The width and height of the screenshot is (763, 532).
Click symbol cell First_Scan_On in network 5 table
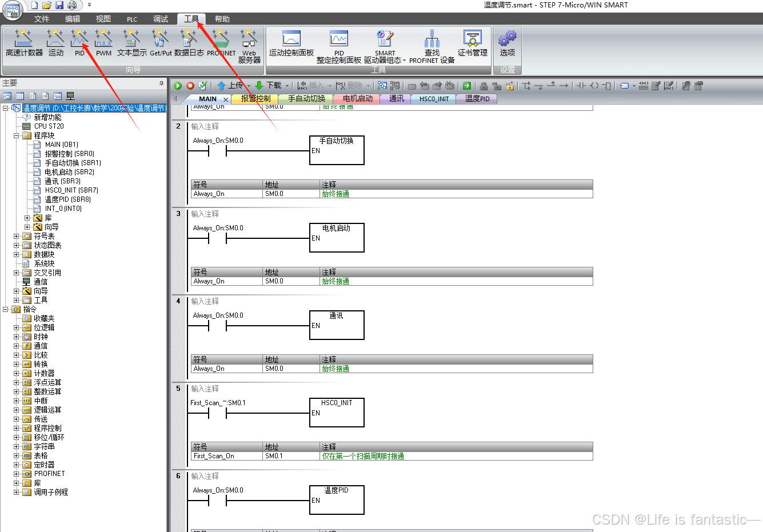226,456
